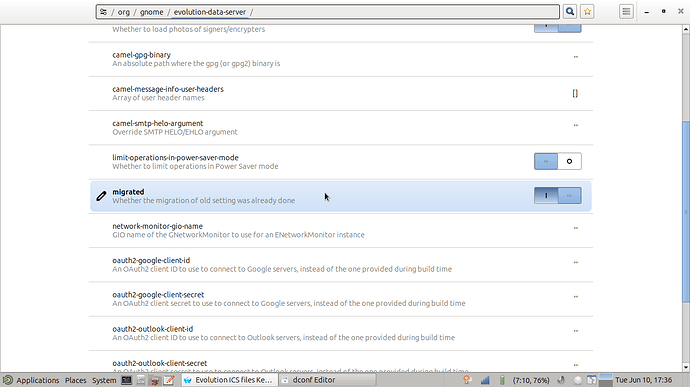Image resolution: width=690 pixels, height=387 pixels.
Task: Select the limit-operations-in-power-saver-mode key name
Action: coord(175,158)
